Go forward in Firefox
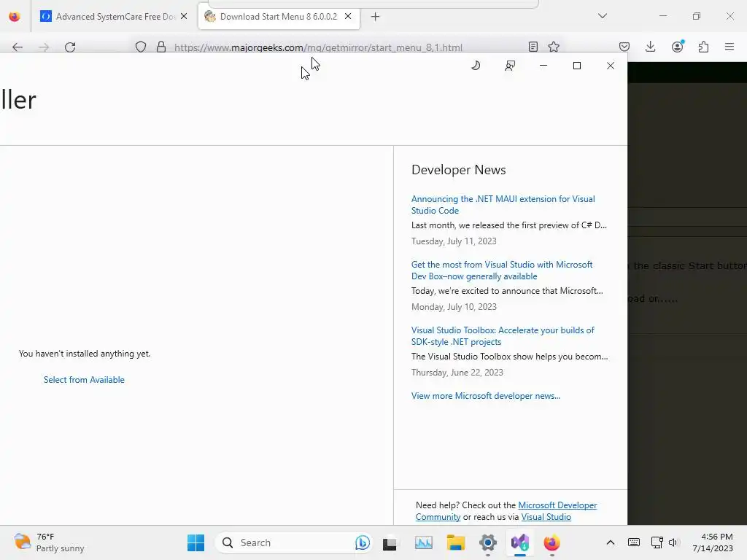This screenshot has width=747, height=560. coord(44,47)
